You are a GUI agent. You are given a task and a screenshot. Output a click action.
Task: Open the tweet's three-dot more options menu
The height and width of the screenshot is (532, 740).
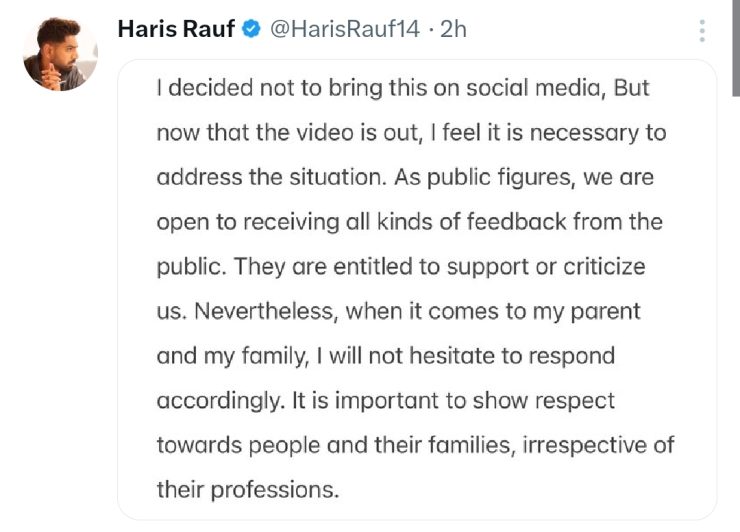pyautogui.click(x=702, y=32)
